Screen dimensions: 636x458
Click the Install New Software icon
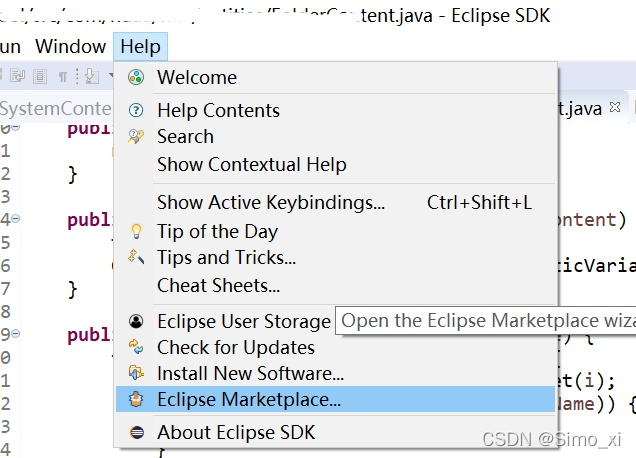pos(136,373)
